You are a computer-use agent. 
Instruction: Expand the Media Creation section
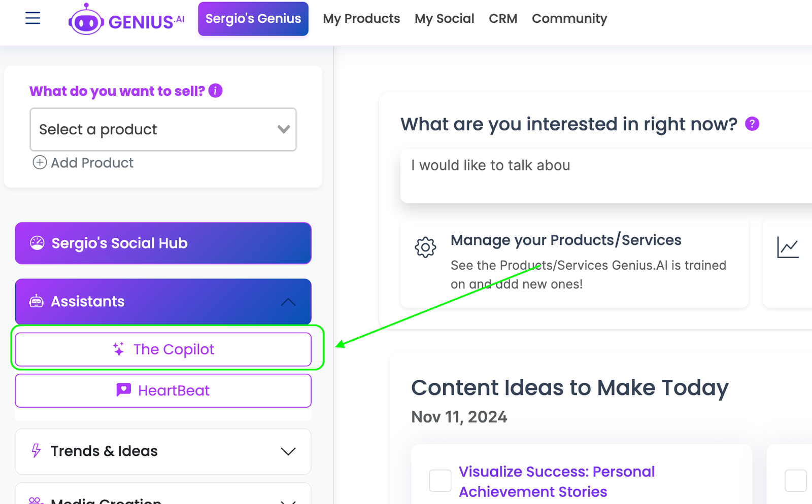click(288, 500)
